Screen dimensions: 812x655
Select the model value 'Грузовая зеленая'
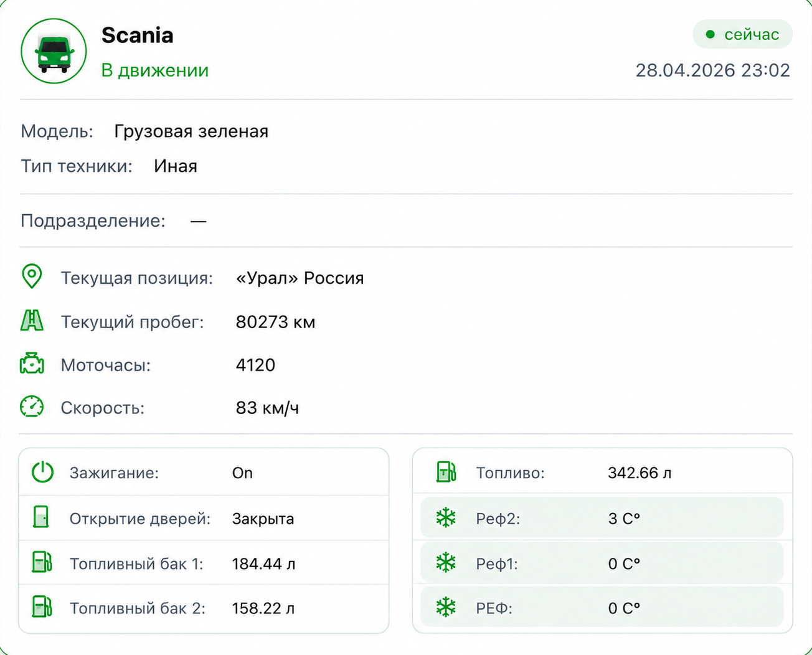click(x=191, y=131)
